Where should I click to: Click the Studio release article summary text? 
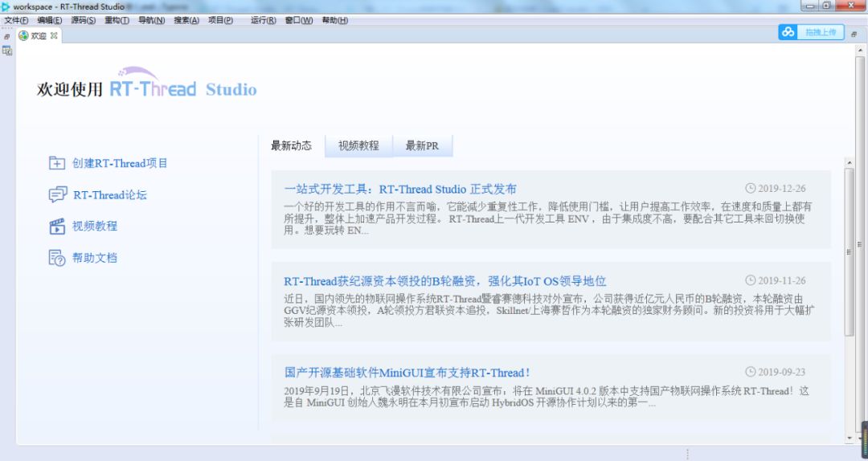548,218
